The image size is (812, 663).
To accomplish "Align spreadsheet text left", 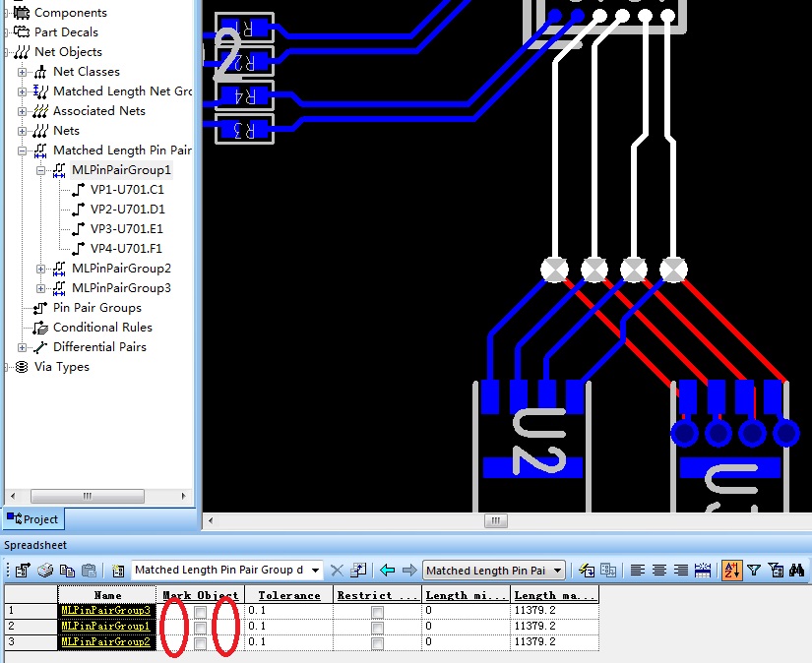I will click(x=638, y=571).
